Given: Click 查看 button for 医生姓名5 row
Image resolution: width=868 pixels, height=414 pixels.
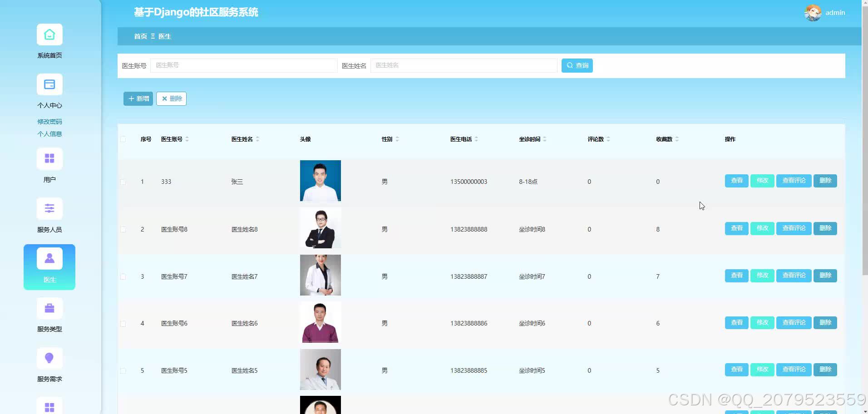Looking at the screenshot, I should pyautogui.click(x=736, y=370).
